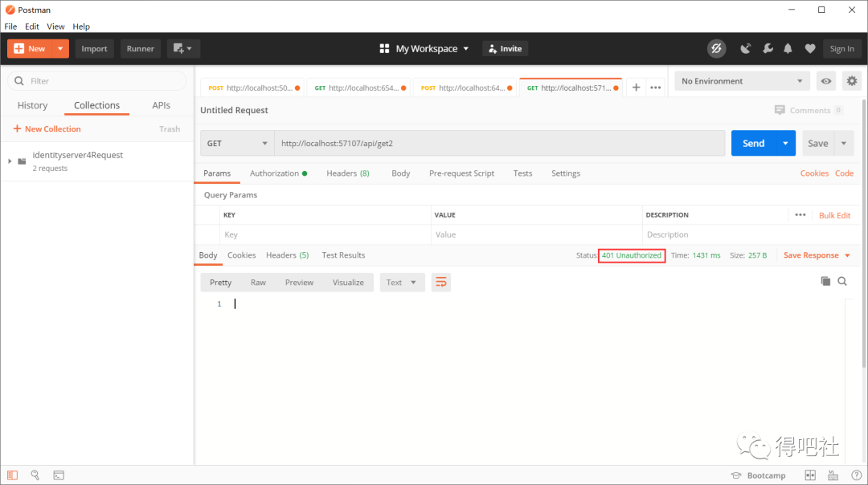The height and width of the screenshot is (485, 868).
Task: Select the Visualize response view
Action: point(348,282)
